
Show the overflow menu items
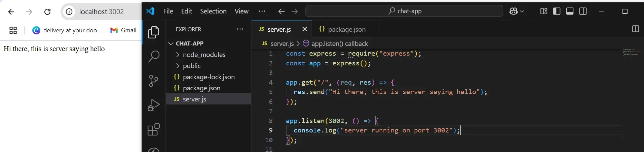coord(262,11)
